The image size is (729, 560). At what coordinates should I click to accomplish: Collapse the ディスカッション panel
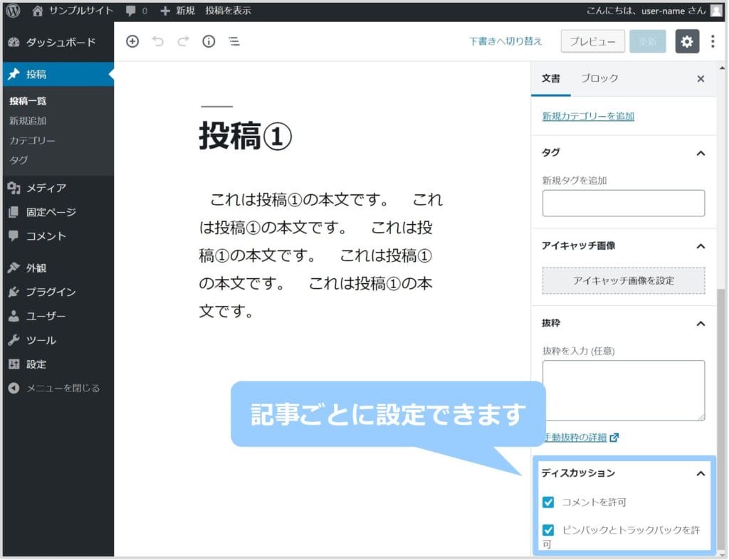[x=701, y=473]
